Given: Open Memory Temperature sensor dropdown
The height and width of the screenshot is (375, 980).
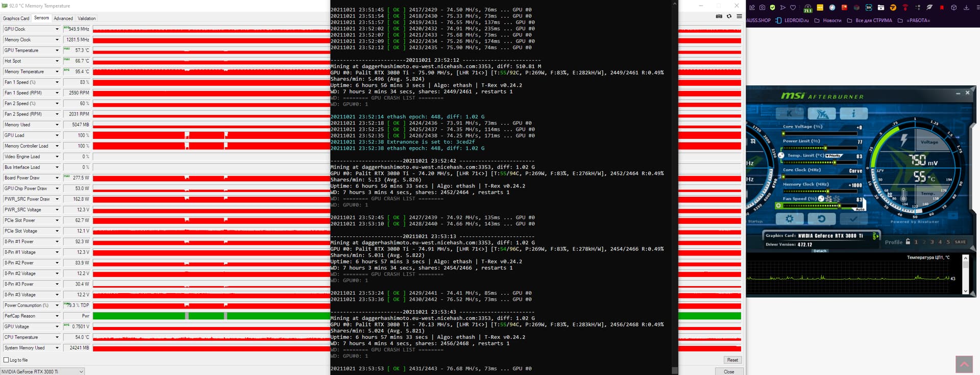Looking at the screenshot, I should 57,72.
